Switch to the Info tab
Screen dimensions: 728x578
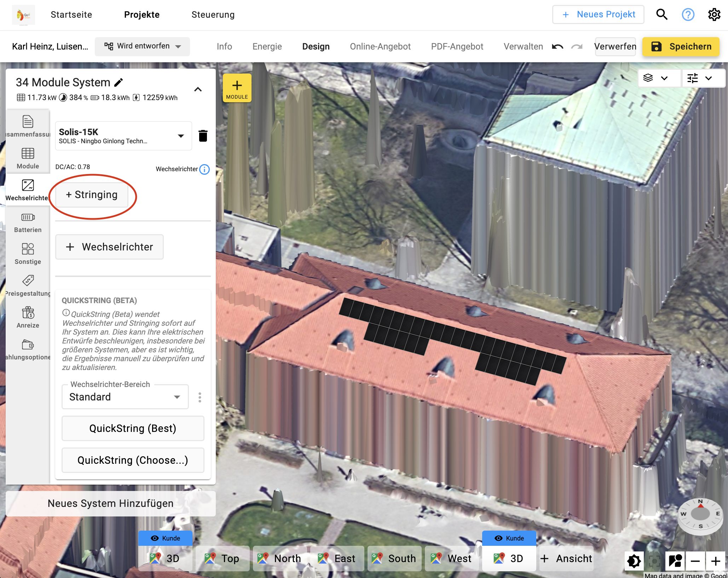click(224, 46)
